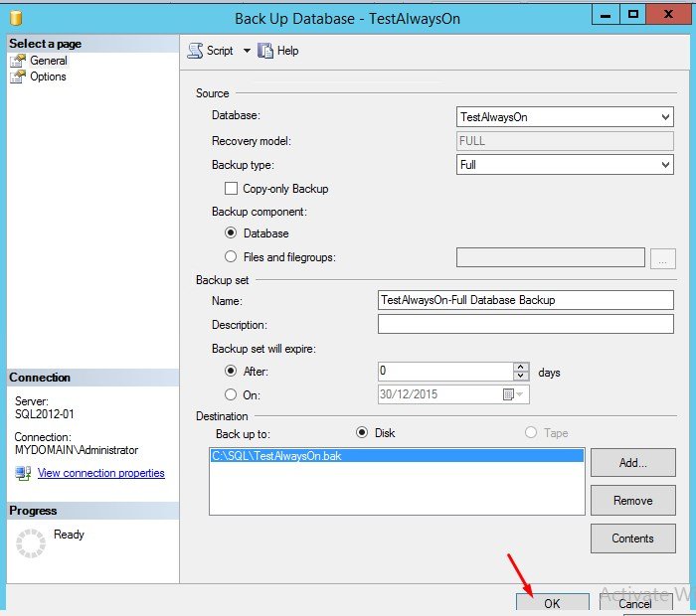Click the Add... destination button
The height and width of the screenshot is (616, 696).
tap(630, 463)
